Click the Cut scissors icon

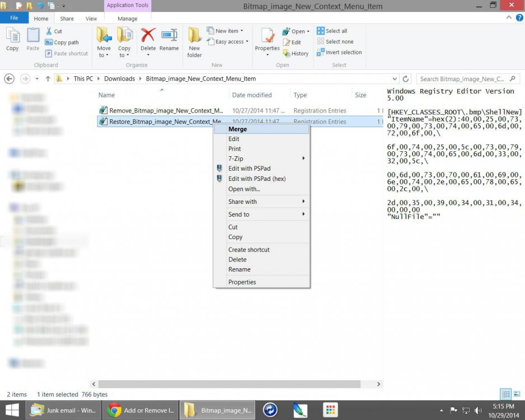pos(49,31)
